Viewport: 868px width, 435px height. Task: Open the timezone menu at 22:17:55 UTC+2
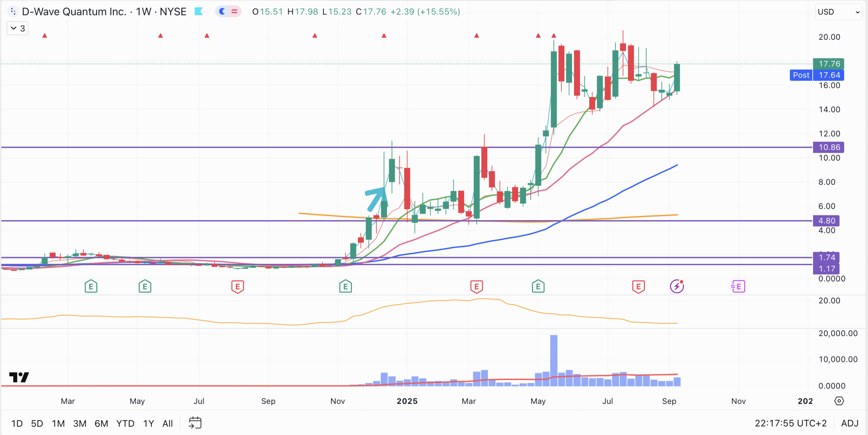(x=791, y=423)
